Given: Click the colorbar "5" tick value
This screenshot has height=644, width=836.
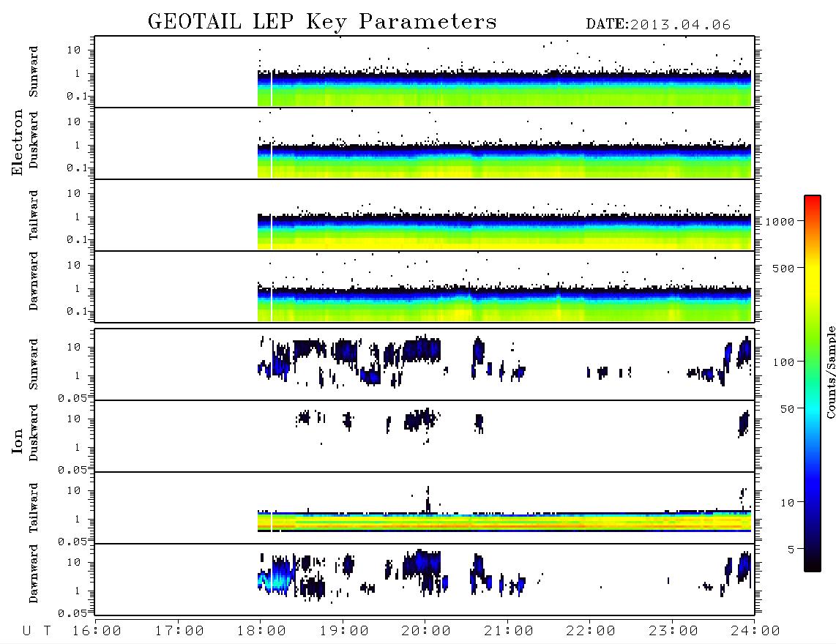Looking at the screenshot, I should pyautogui.click(x=791, y=550).
